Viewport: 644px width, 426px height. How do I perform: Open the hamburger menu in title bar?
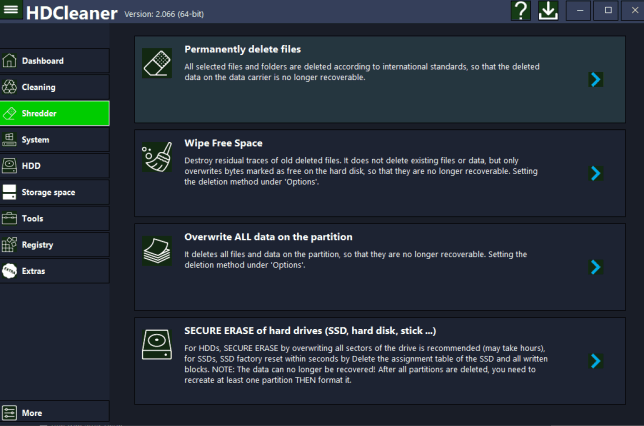click(13, 11)
